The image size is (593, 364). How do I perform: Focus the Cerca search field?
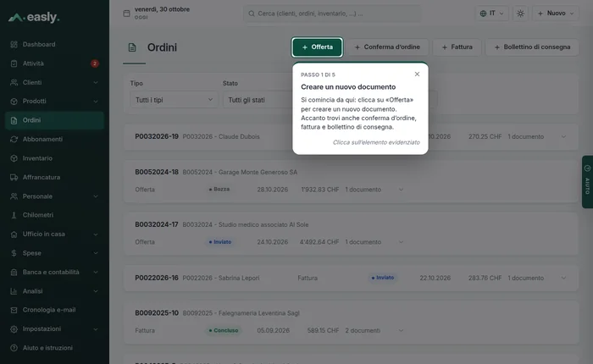tap(332, 14)
